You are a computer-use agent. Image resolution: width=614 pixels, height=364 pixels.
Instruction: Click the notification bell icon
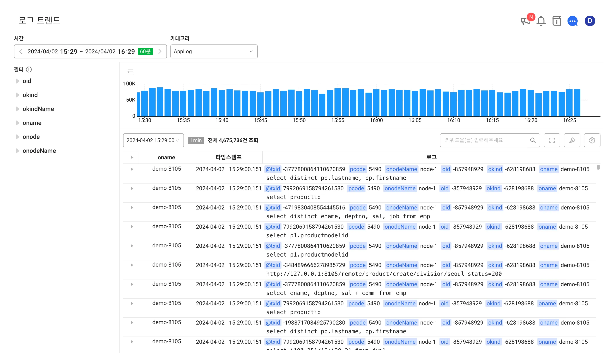pyautogui.click(x=541, y=21)
